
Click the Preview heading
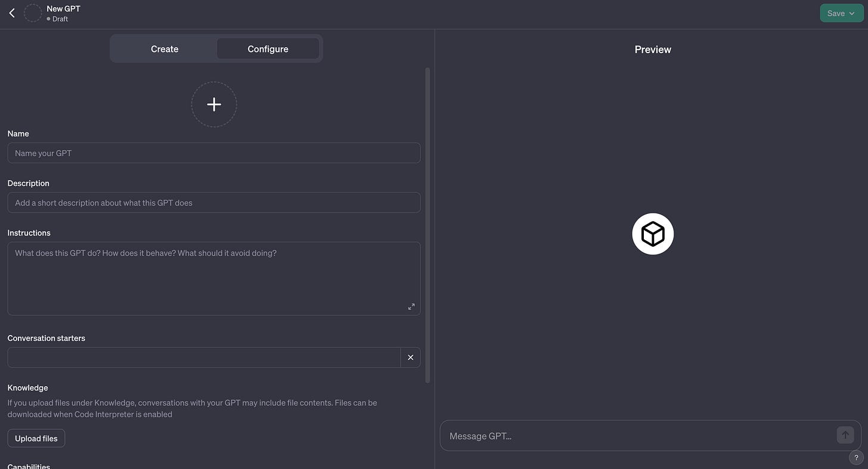(x=653, y=49)
